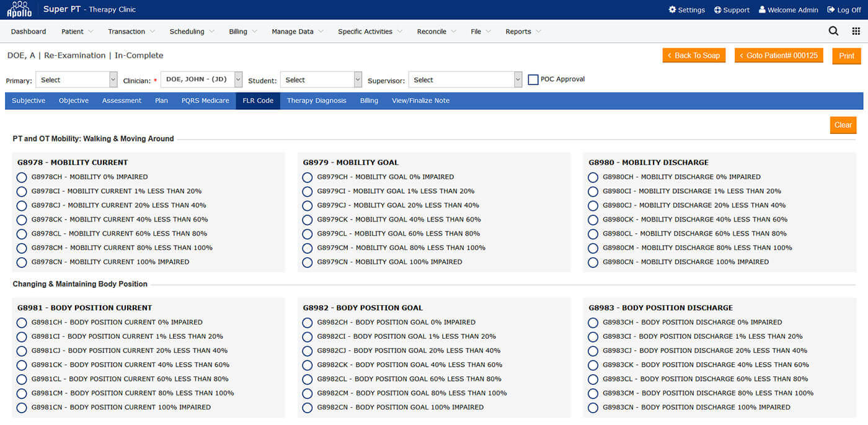The height and width of the screenshot is (425, 868).
Task: Expand the Patient menu
Action: (77, 32)
